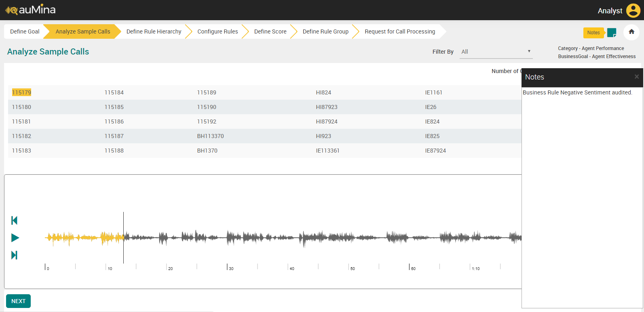Close the Notes panel
This screenshot has height=312, width=644.
(637, 77)
